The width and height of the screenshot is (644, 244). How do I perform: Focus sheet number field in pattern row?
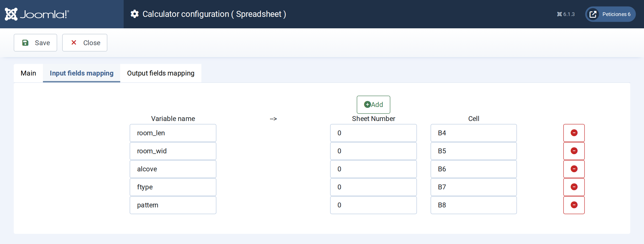pyautogui.click(x=374, y=205)
